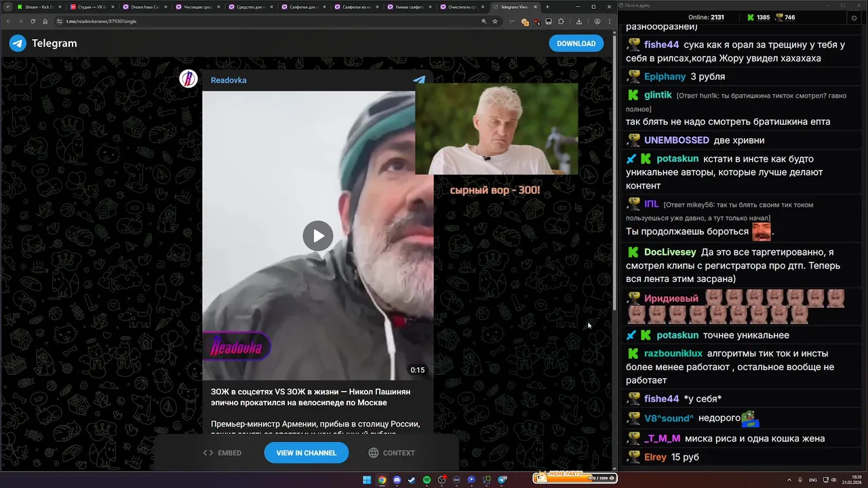Image resolution: width=868 pixels, height=488 pixels.
Task: Open Steam from the taskbar
Action: pos(412,480)
